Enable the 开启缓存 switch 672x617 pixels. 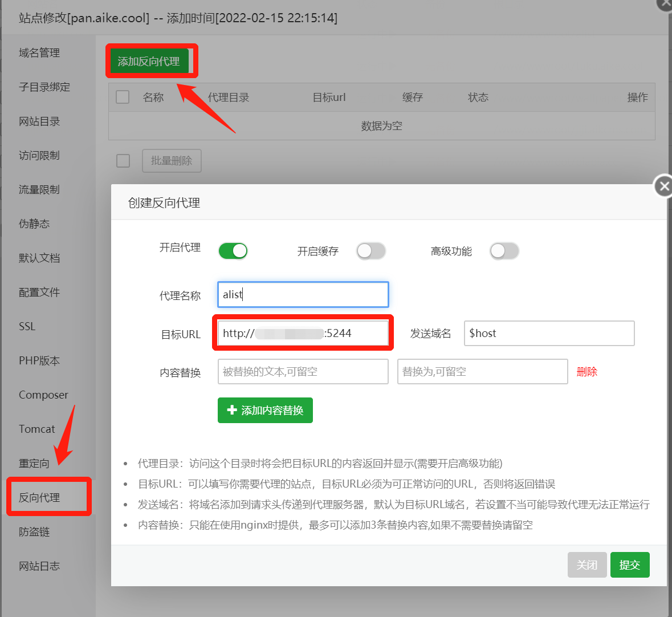click(371, 251)
